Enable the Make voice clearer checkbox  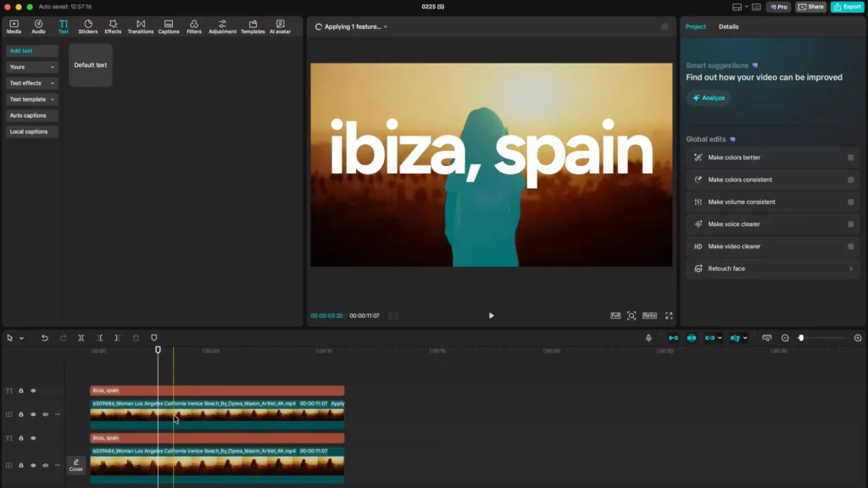[850, 225]
